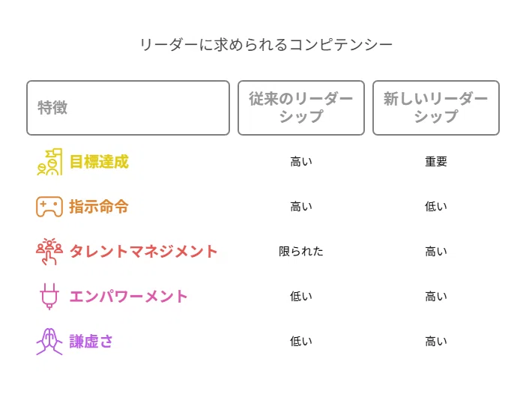Viewport: 532px width, 409px height.
Task: Click 低い in the エンパワーメント row
Action: [x=301, y=297]
